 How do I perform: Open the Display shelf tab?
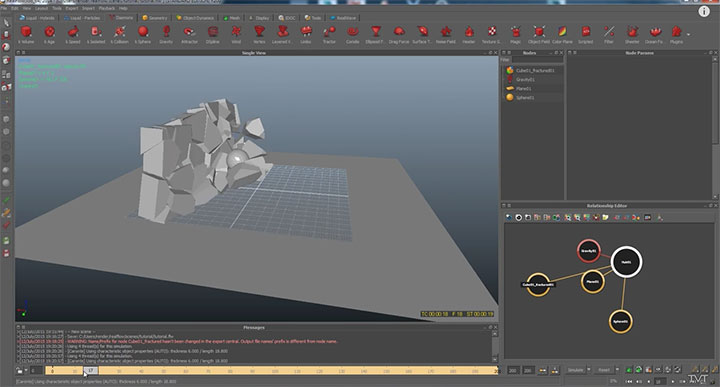coord(259,18)
